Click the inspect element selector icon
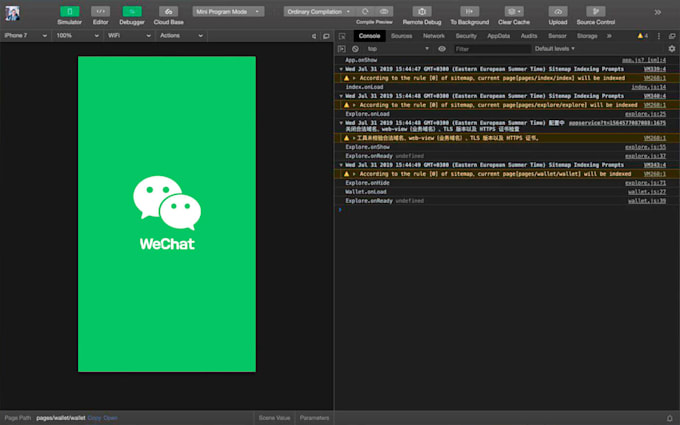680x425 pixels. pos(342,36)
